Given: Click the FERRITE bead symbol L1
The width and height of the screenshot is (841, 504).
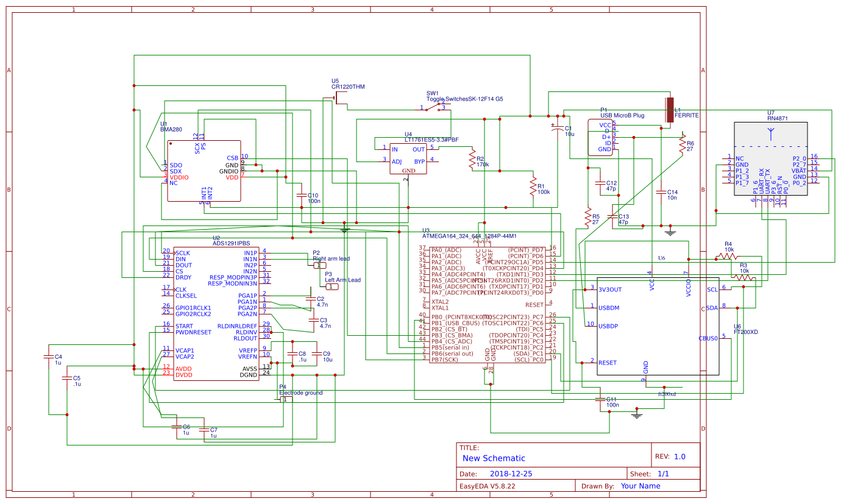Looking at the screenshot, I should (670, 110).
